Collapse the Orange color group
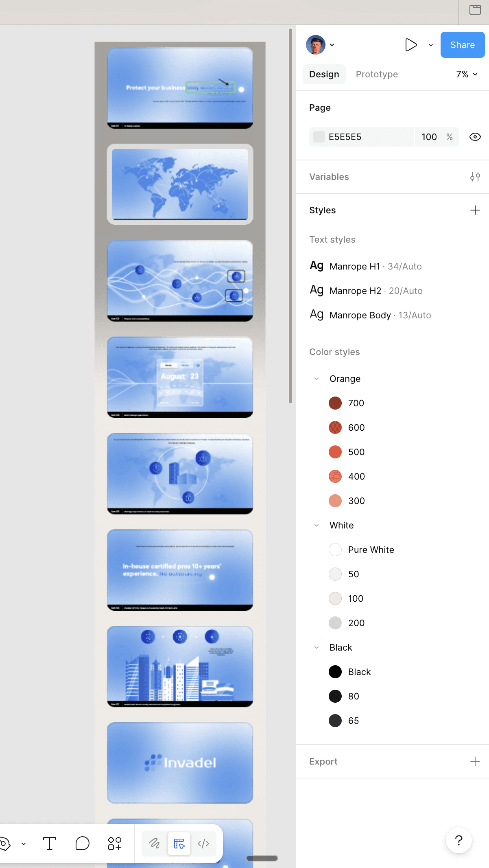The image size is (489, 868). pyautogui.click(x=317, y=379)
